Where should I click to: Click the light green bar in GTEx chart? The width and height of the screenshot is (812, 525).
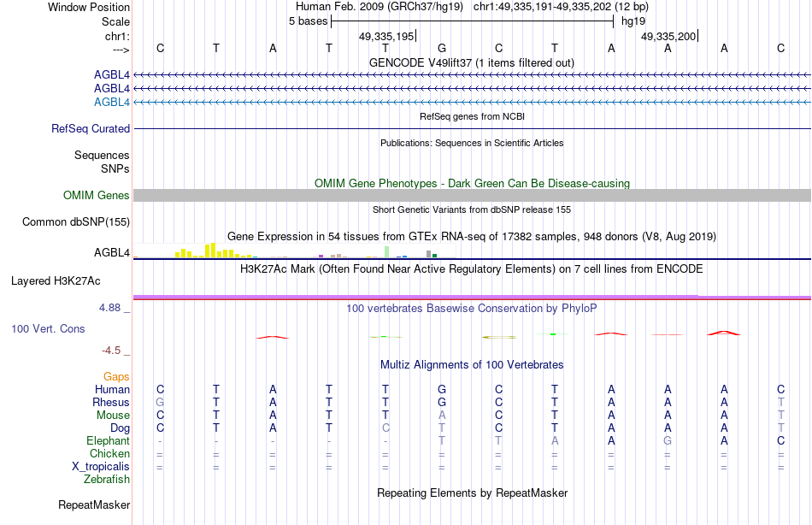point(387,252)
